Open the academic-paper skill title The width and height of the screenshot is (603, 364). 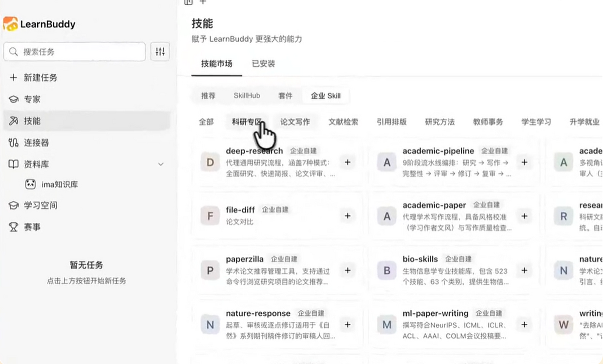[434, 205]
